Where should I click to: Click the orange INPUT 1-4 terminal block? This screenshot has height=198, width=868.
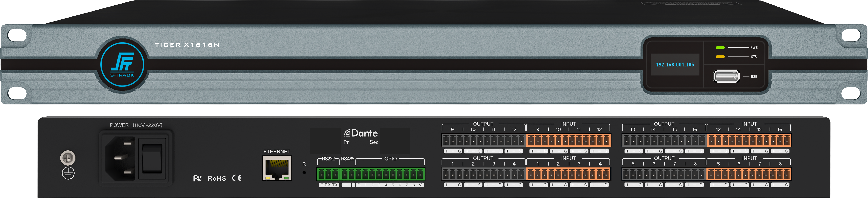coord(568,174)
